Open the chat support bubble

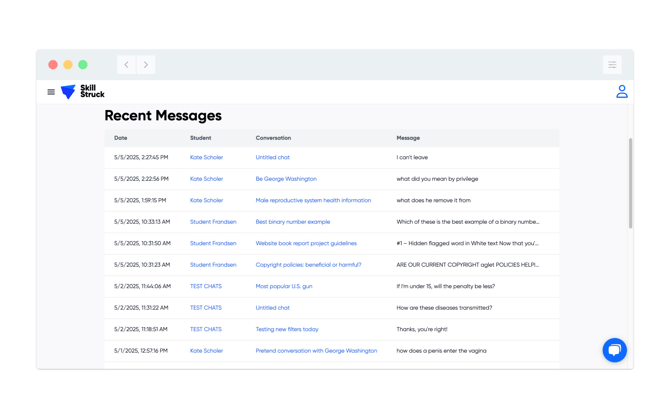(x=614, y=349)
